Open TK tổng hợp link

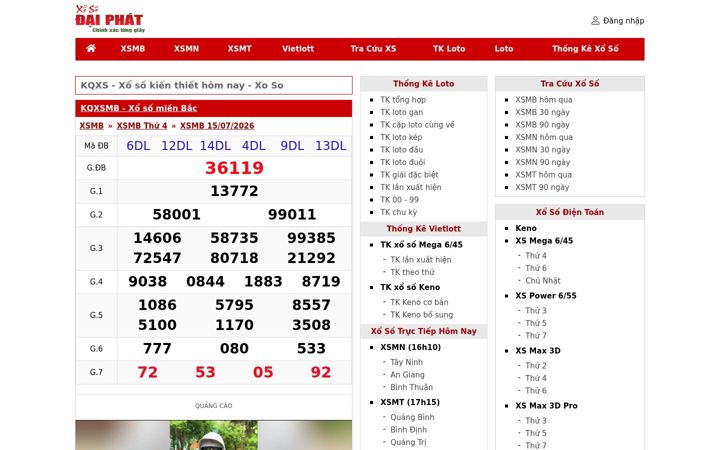tap(403, 100)
